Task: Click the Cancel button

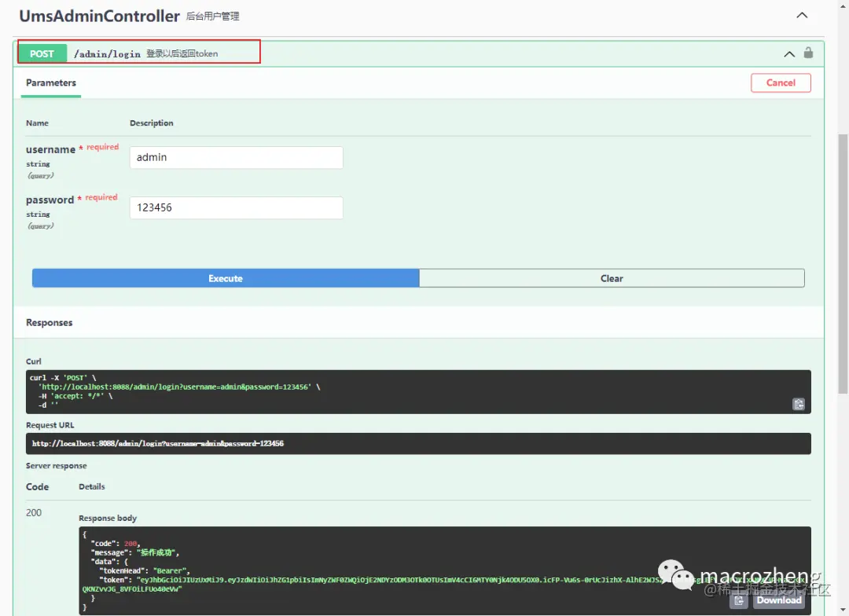Action: [x=781, y=82]
